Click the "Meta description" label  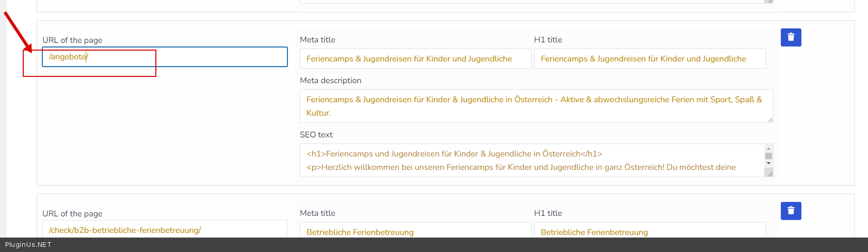[330, 81]
